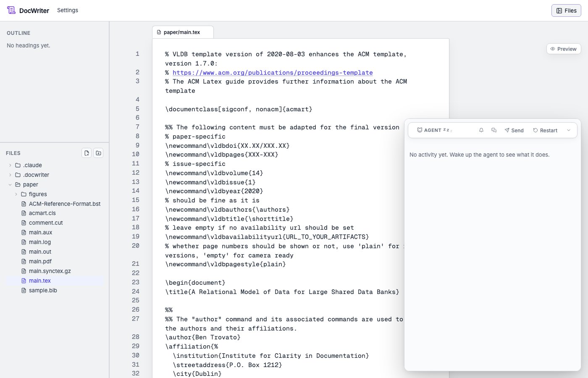
Task: Select the paper/main.tex tab
Action: pyautogui.click(x=183, y=32)
